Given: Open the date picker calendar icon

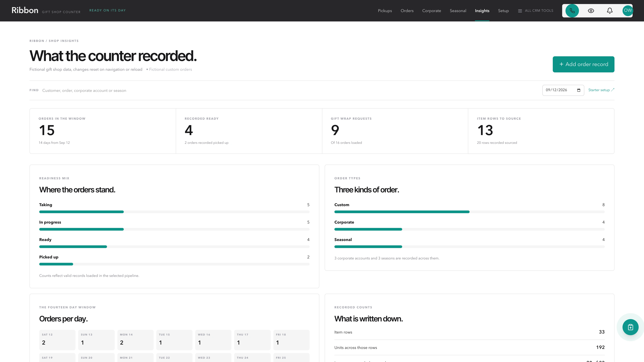Looking at the screenshot, I should 578,90.
